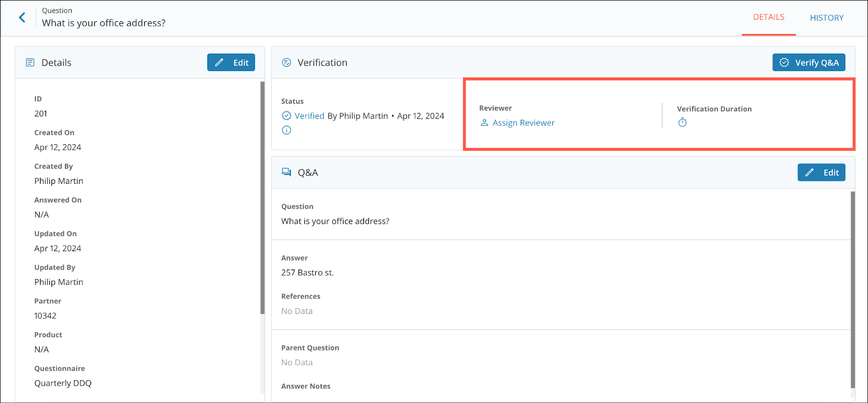868x403 pixels.
Task: Click the Details panel list icon
Action: click(30, 62)
